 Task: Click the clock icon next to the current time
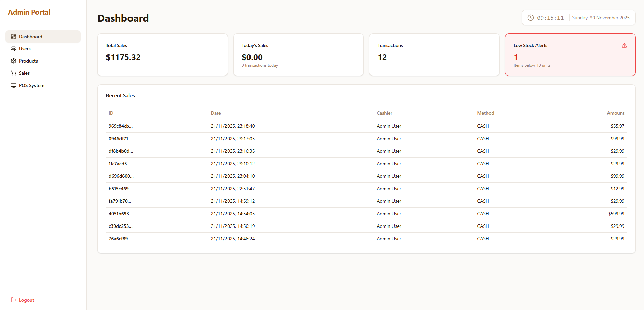click(x=531, y=17)
